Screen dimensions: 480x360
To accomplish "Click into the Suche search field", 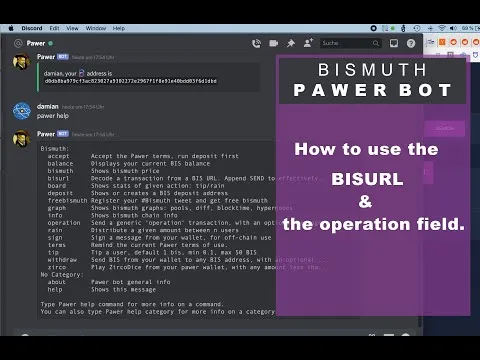I will point(350,43).
